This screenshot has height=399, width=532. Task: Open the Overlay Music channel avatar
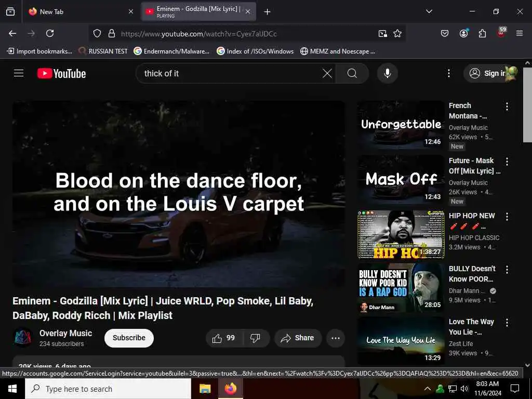pos(23,338)
